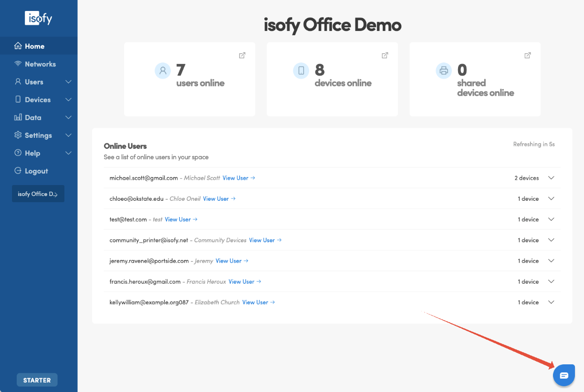Open the chat widget bubble
Viewport: 584px width, 392px height.
(564, 375)
